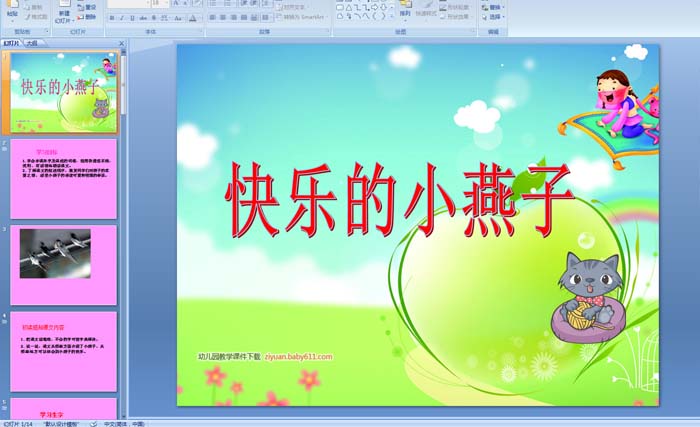Open Quick Styles gallery
700x427 pixels.
pos(425,11)
